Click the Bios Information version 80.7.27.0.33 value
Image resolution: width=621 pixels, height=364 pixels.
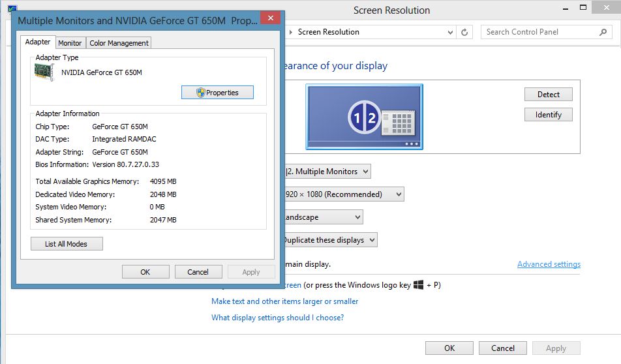click(125, 164)
